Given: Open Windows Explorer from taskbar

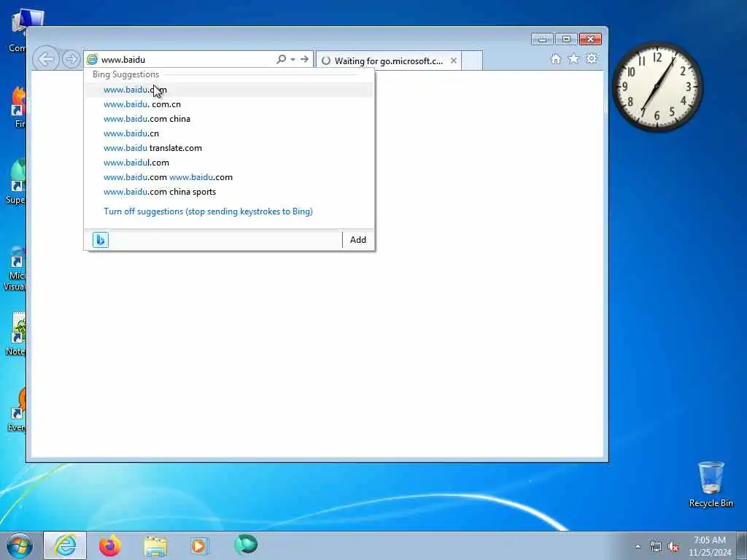Looking at the screenshot, I should [x=155, y=545].
